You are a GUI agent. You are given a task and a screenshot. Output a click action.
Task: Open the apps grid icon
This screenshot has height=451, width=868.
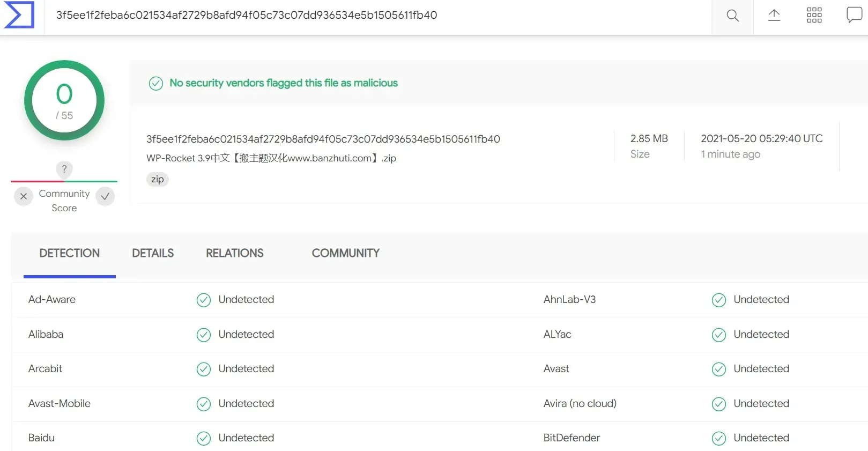pos(814,15)
